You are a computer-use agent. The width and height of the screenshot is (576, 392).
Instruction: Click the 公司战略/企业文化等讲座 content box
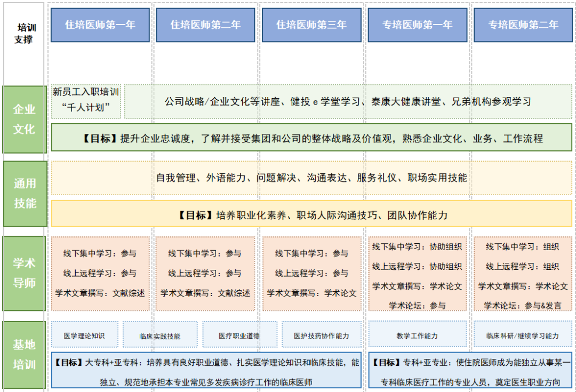tap(348, 101)
